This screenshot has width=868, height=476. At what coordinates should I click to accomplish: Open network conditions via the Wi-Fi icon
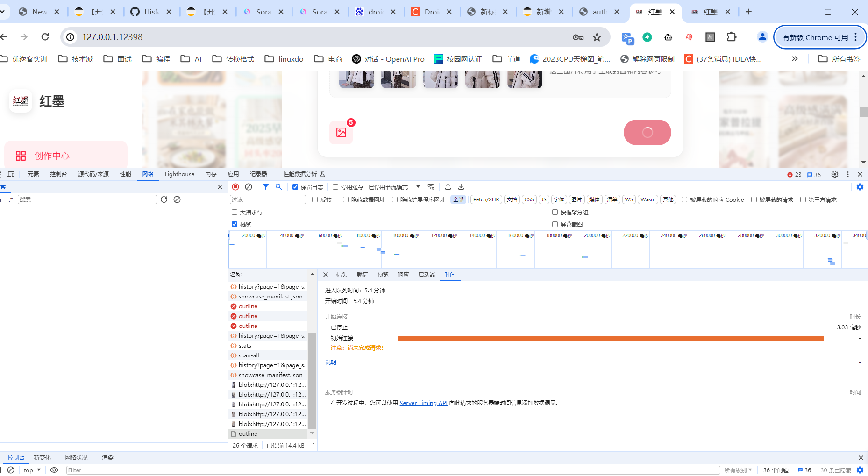(431, 187)
